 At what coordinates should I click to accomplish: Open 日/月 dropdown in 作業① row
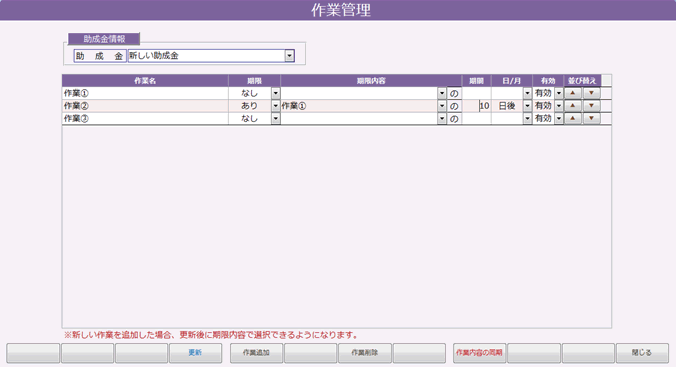click(527, 93)
